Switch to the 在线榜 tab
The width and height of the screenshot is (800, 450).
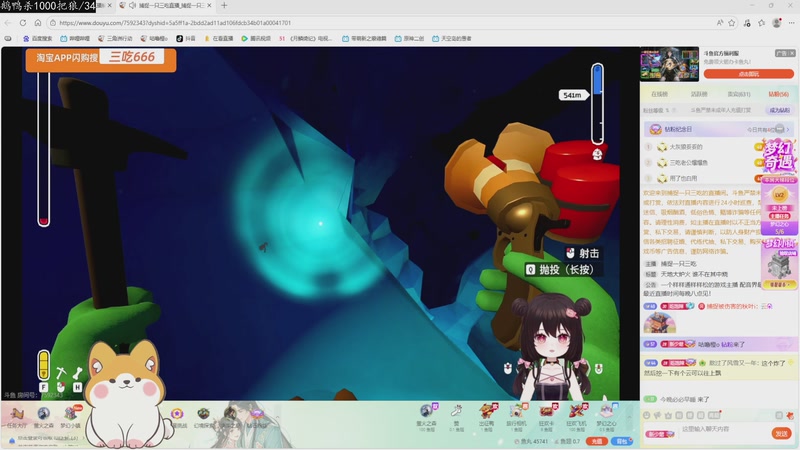click(659, 94)
